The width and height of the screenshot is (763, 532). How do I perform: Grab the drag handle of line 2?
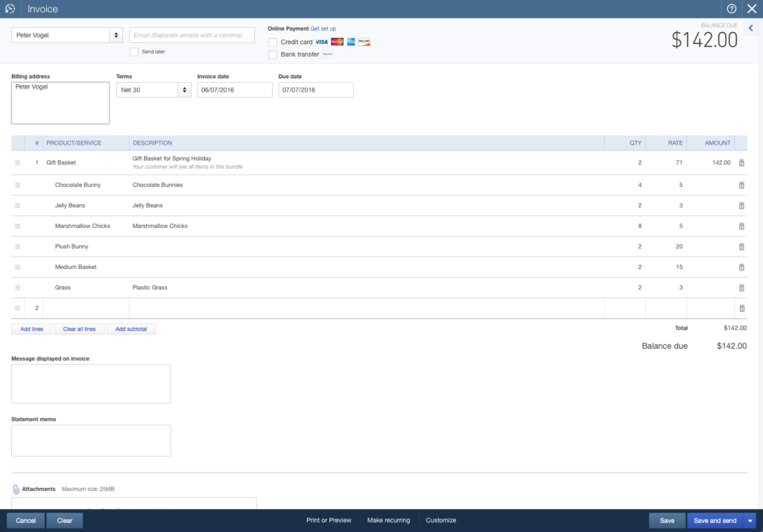tap(18, 308)
